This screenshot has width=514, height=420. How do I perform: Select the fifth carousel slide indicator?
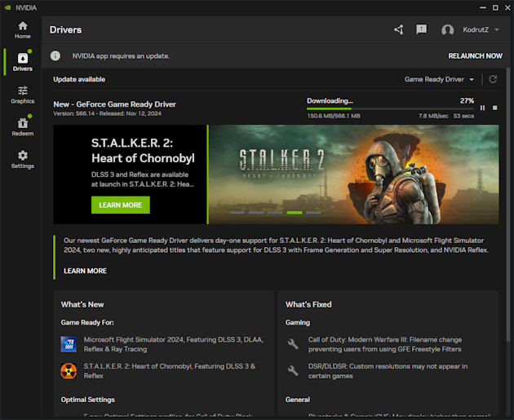point(314,213)
